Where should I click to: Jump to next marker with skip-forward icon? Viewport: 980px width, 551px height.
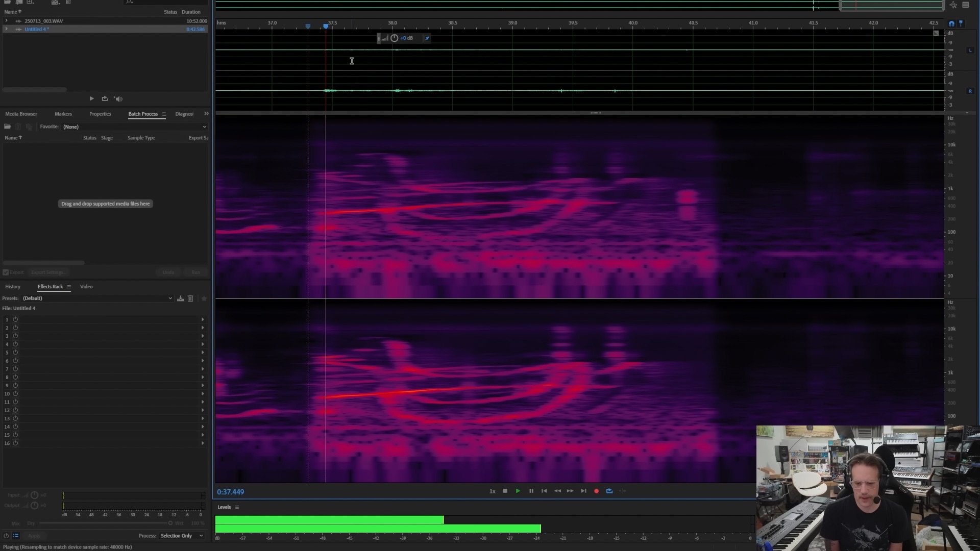(x=583, y=491)
